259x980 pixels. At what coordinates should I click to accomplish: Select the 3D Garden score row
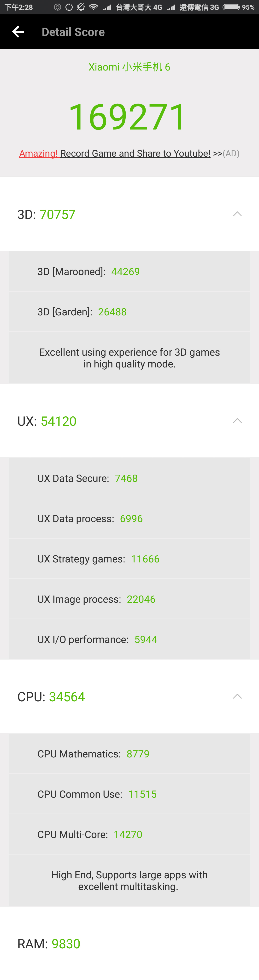click(129, 312)
